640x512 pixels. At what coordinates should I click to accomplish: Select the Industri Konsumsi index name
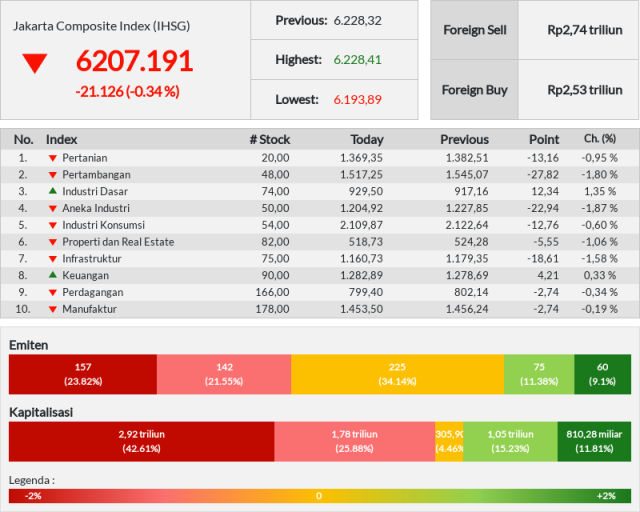103,225
